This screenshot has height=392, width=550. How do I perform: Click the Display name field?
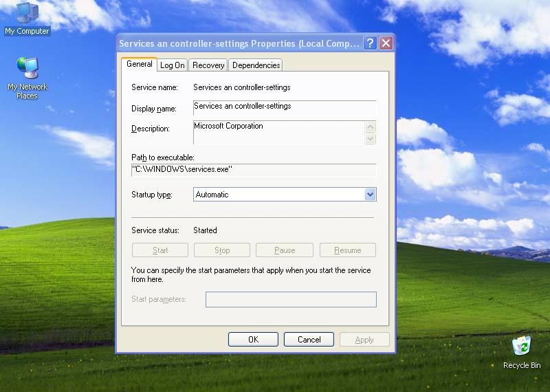(285, 107)
